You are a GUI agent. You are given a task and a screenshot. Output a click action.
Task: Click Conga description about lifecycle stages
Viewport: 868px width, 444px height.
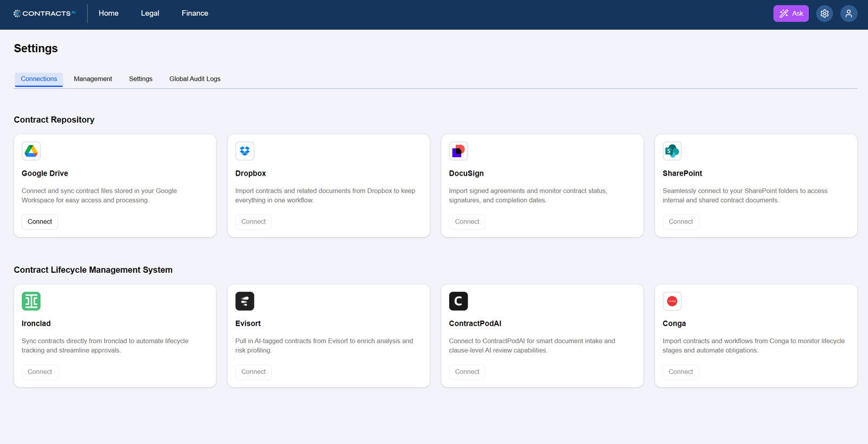(x=754, y=346)
